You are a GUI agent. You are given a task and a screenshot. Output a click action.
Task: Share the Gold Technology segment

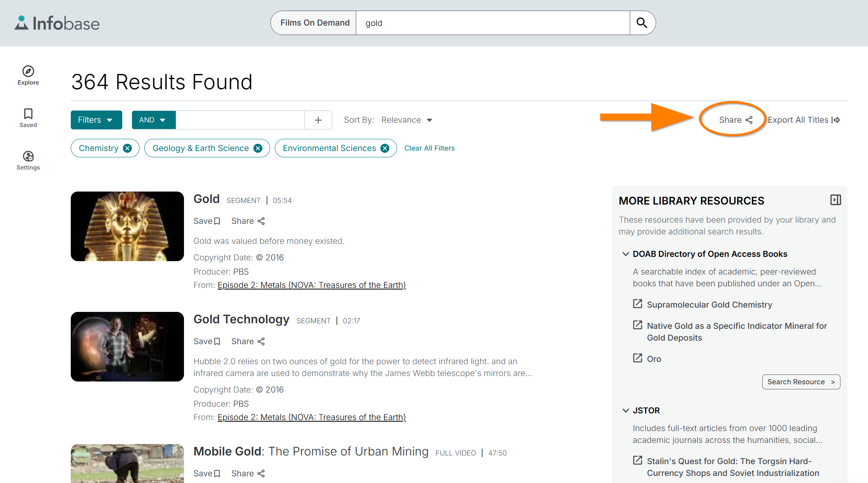tap(248, 341)
